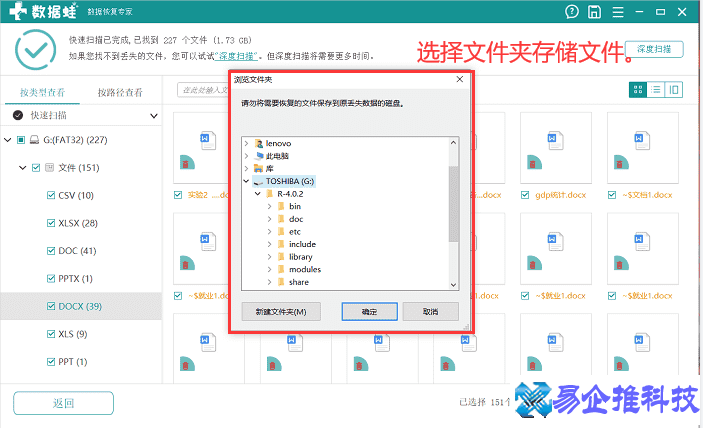This screenshot has height=428, width=703.
Task: Uncheck XLSX (28) checkbox
Action: 51,224
